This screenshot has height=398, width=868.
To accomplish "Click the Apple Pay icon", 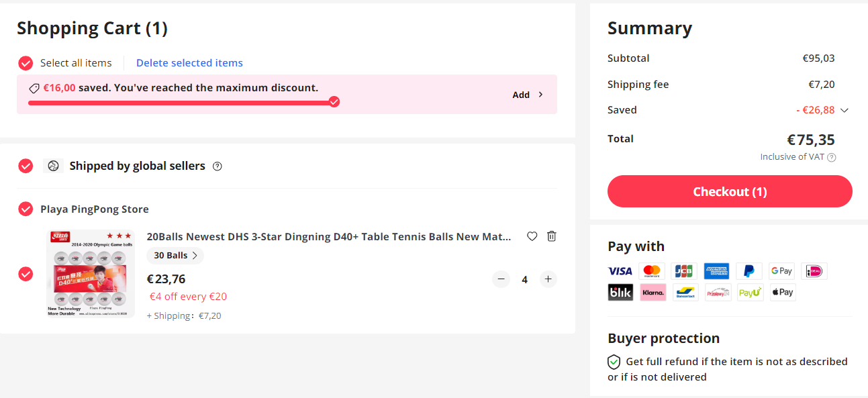I will point(782,292).
